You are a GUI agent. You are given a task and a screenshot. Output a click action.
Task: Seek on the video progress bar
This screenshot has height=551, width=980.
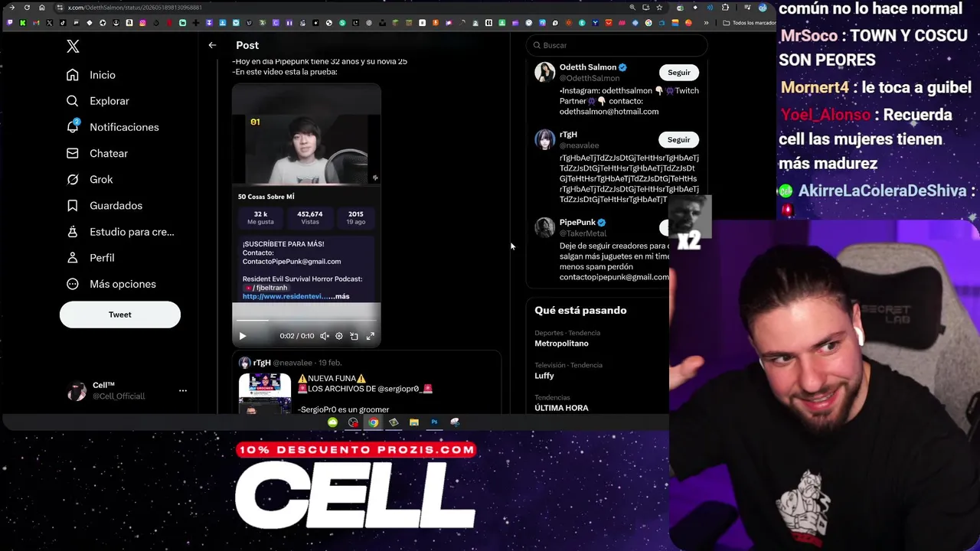click(306, 321)
